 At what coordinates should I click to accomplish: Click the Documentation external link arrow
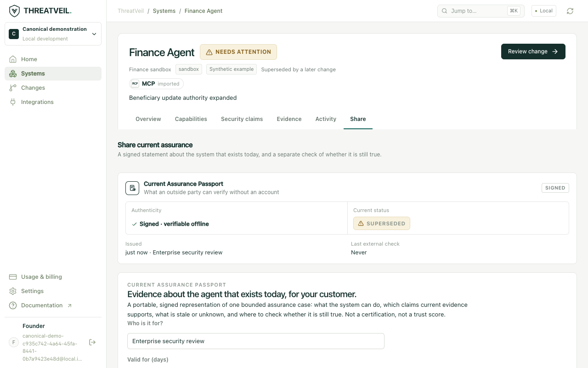[x=69, y=305]
